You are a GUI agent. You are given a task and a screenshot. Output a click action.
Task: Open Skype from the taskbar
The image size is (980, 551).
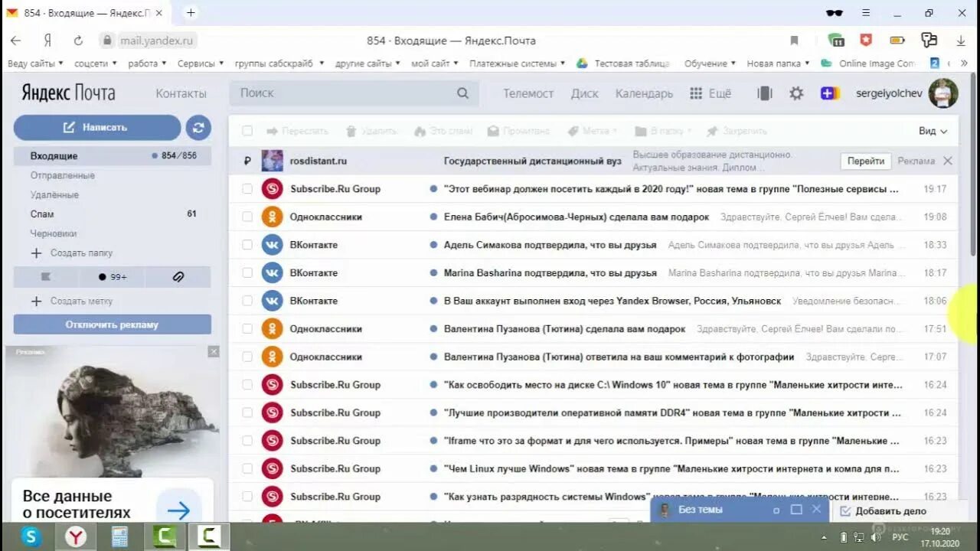[x=31, y=536]
